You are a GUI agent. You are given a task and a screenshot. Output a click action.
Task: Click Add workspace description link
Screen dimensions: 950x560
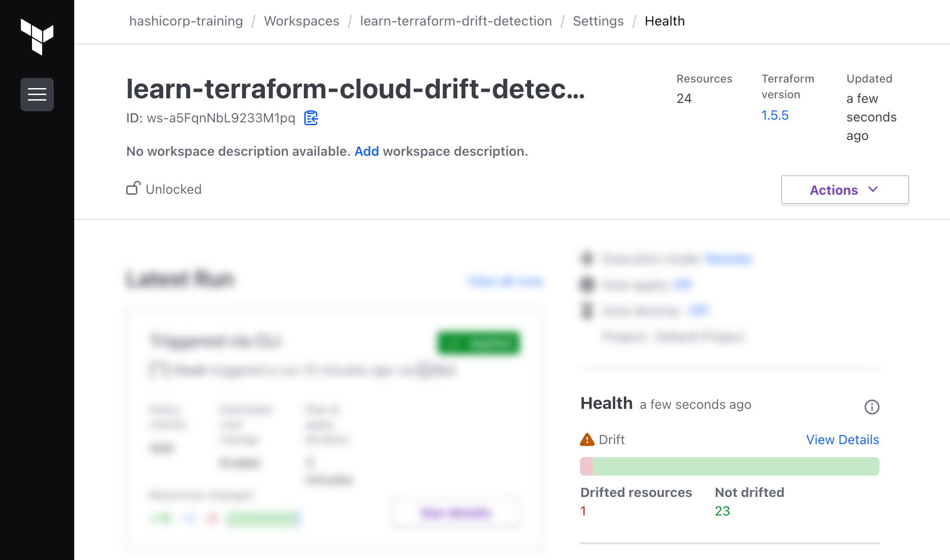point(366,151)
